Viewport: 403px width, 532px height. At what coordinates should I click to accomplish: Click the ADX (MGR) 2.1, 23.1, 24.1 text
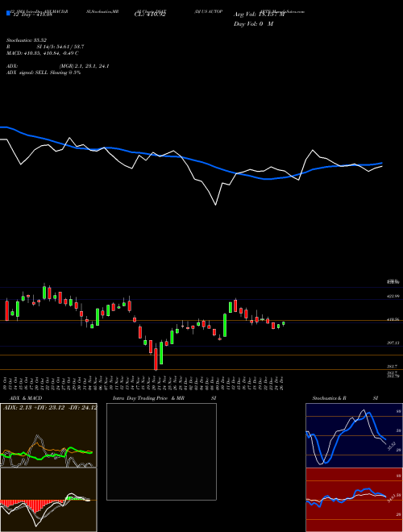click(x=57, y=66)
